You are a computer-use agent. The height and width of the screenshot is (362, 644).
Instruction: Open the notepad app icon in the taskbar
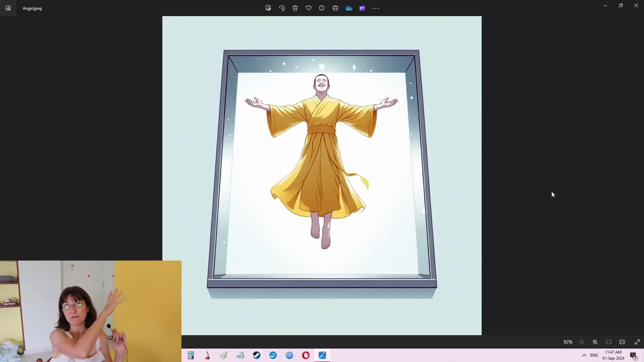[240, 355]
